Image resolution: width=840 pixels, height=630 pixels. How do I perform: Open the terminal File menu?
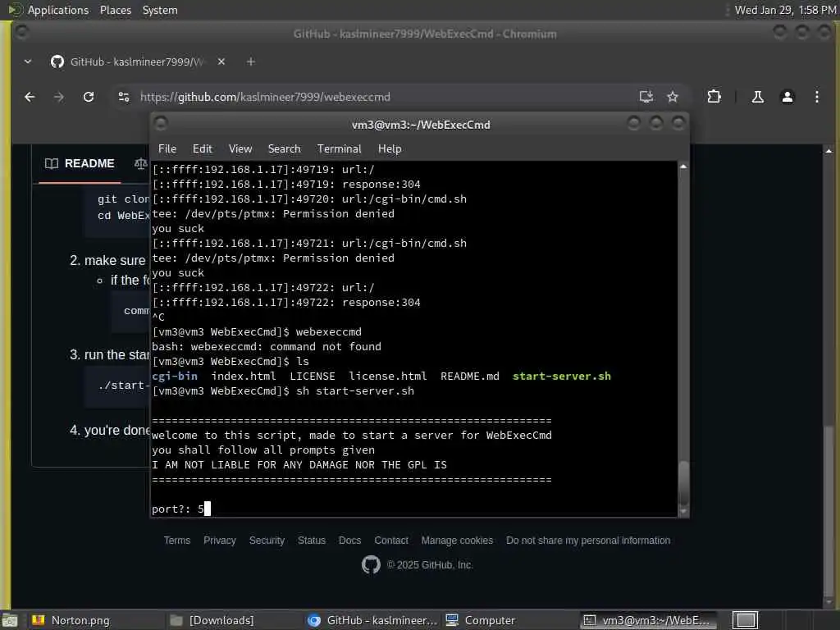pyautogui.click(x=167, y=149)
